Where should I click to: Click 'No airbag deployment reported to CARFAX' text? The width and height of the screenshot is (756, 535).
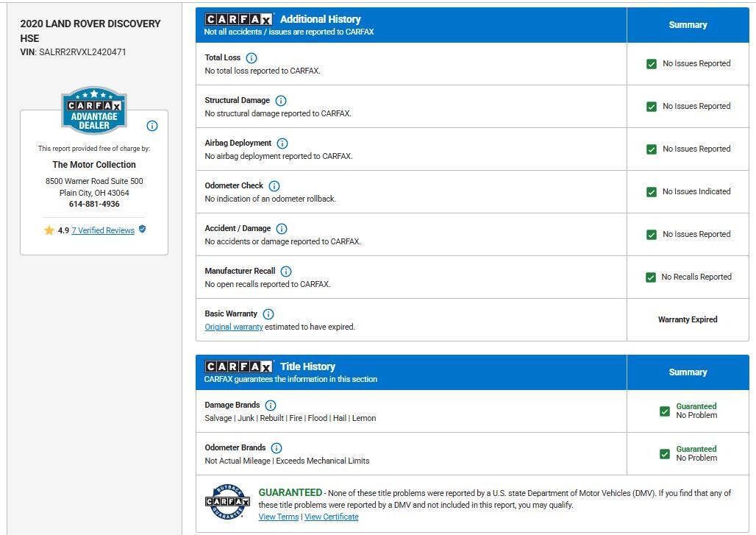point(279,156)
